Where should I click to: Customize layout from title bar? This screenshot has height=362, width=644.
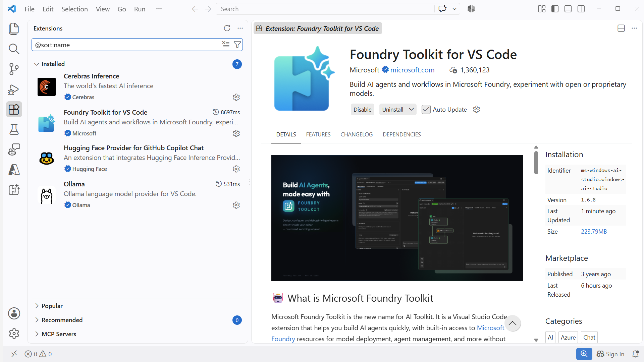pos(542,9)
